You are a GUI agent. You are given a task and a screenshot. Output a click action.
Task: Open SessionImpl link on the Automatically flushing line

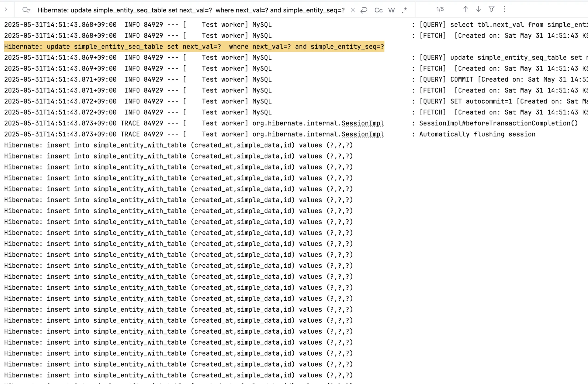click(x=362, y=134)
